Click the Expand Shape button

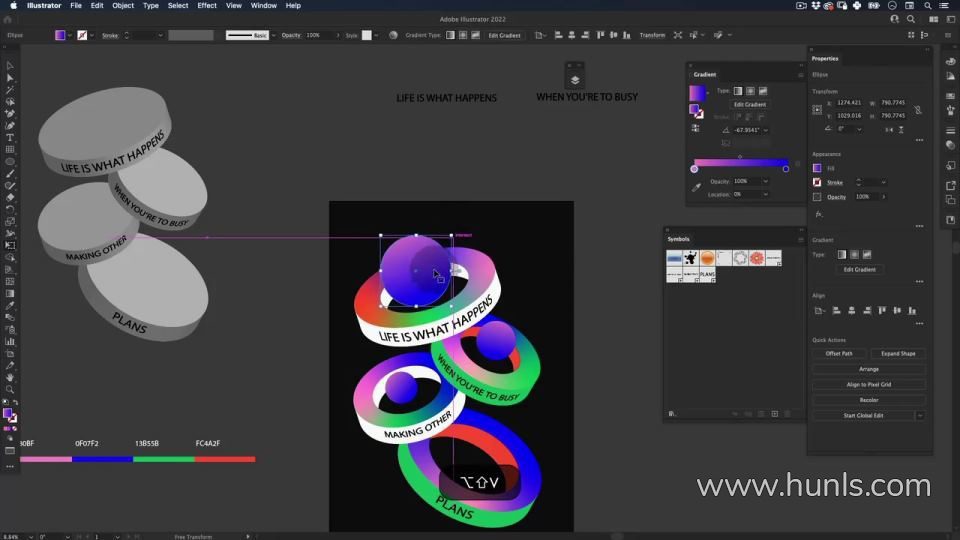pyautogui.click(x=897, y=353)
